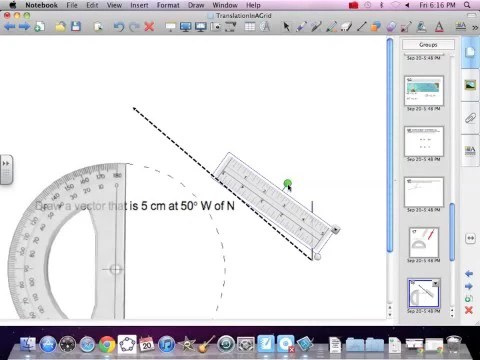This screenshot has height=360, width=480.
Task: Select the Lines tool
Action: 362,27
